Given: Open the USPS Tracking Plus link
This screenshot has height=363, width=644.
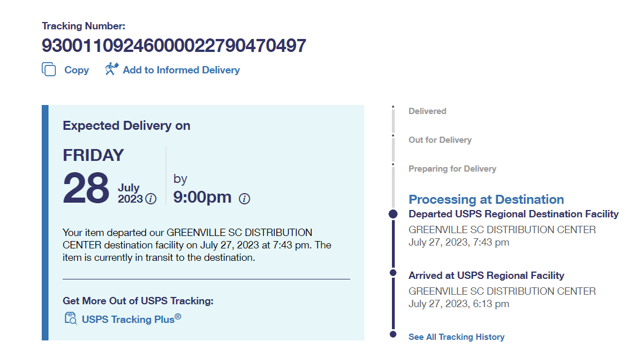Looking at the screenshot, I should (131, 319).
